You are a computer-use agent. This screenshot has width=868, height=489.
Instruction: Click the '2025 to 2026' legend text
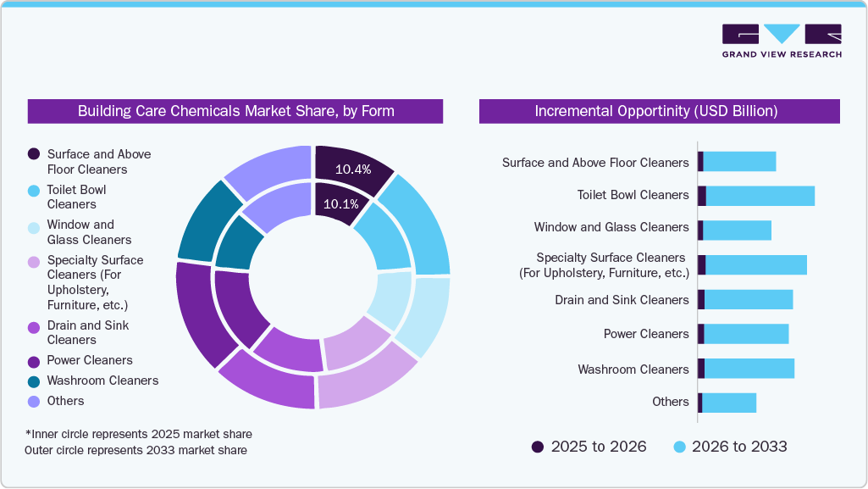click(599, 447)
